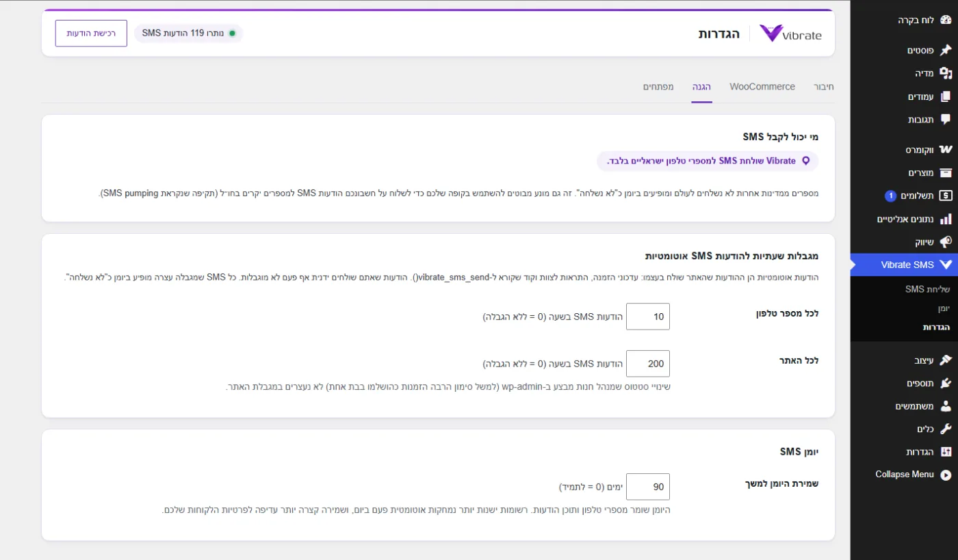Click the comment bubble icon for תגובות

[946, 120]
